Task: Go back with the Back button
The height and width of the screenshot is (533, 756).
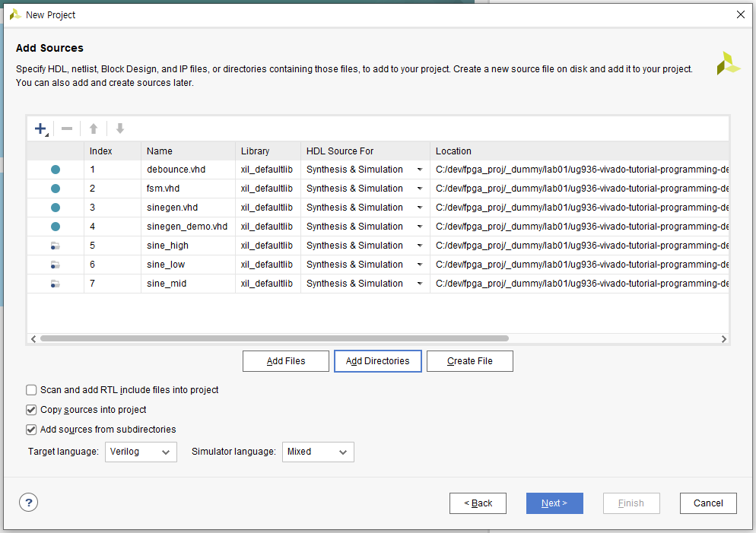Action: coord(478,503)
